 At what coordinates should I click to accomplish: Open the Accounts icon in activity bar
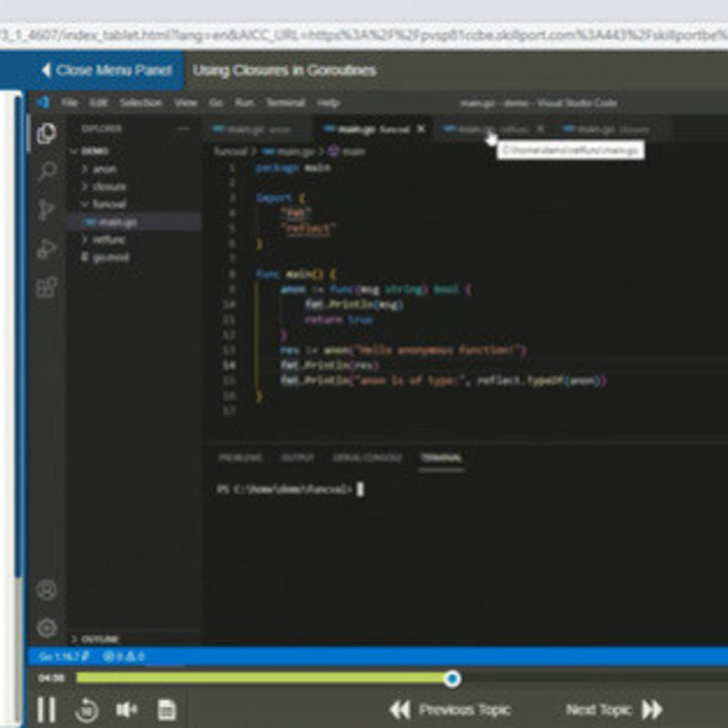(46, 590)
